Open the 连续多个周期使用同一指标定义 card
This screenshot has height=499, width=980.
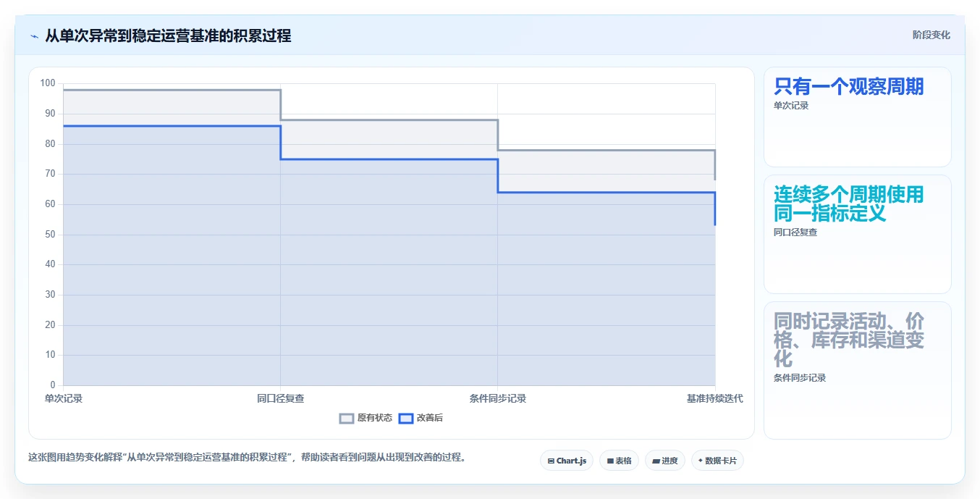[x=857, y=234]
